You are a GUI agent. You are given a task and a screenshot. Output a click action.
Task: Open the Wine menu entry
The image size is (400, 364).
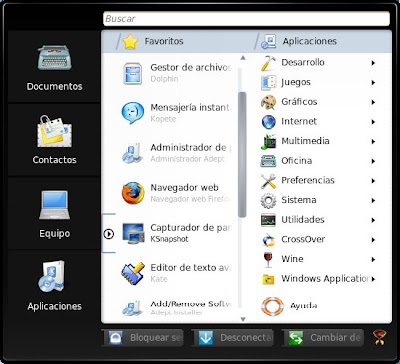tap(318, 259)
